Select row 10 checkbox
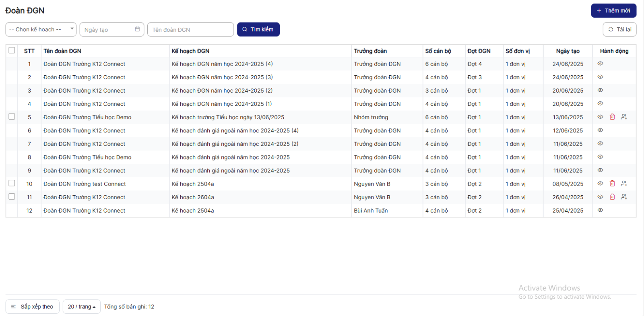The width and height of the screenshot is (644, 316). tap(12, 183)
